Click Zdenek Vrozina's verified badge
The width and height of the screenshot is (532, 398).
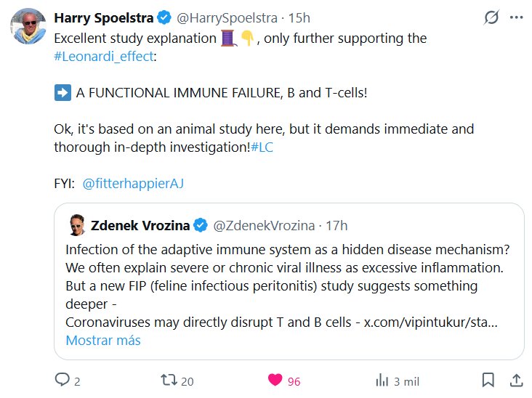pyautogui.click(x=201, y=226)
